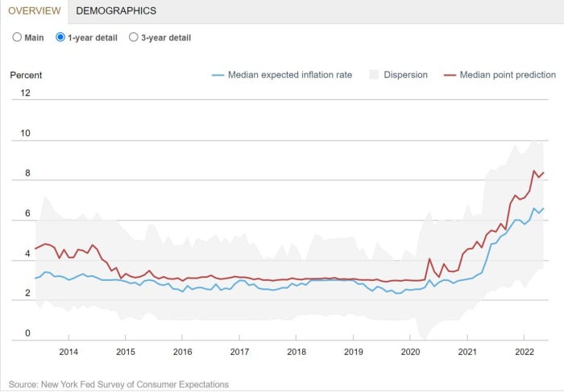Click the 2022 x-axis year label
Screen dimensions: 564x392
525,352
